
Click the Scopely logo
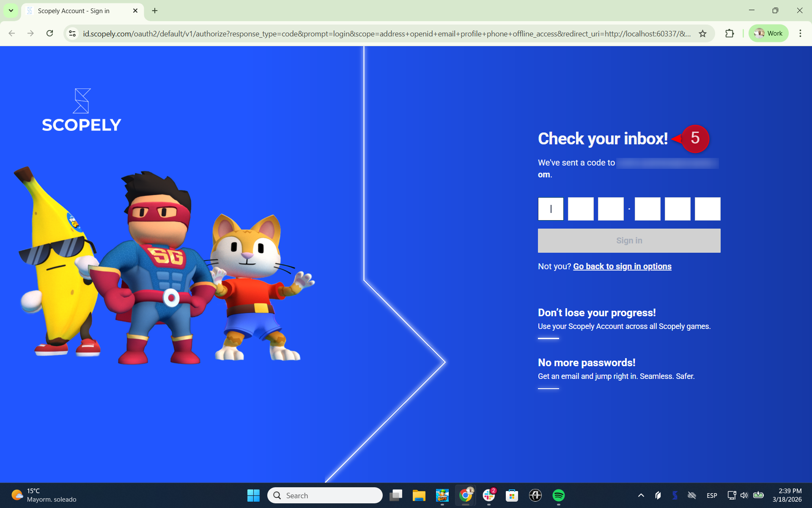(82, 110)
